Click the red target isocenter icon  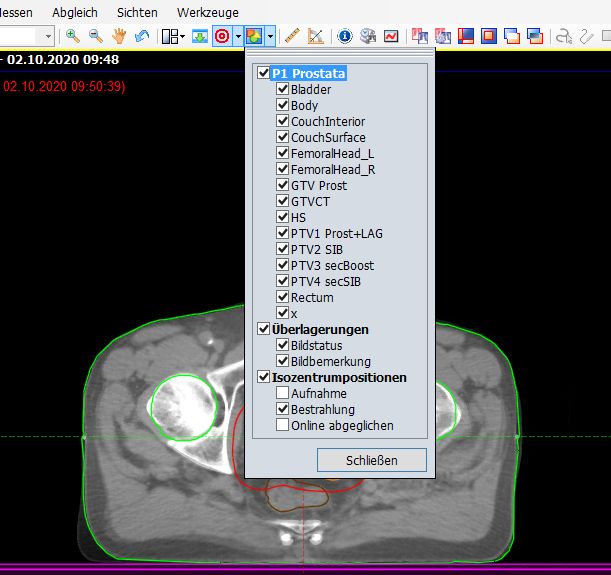pos(222,36)
